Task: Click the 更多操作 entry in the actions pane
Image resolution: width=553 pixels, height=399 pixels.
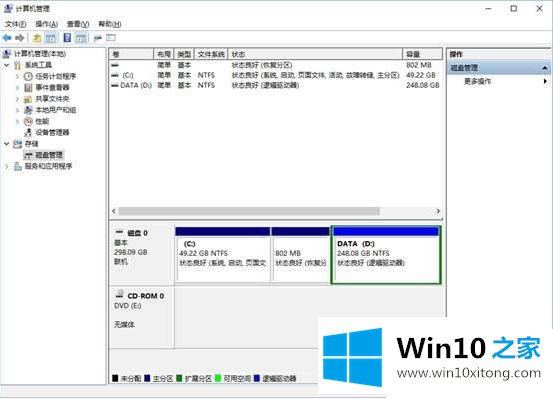Action: (477, 81)
